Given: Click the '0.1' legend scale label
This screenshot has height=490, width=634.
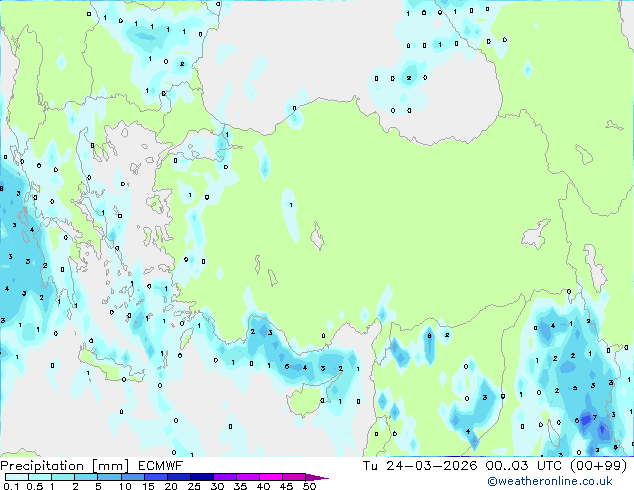Looking at the screenshot, I should [11, 486].
